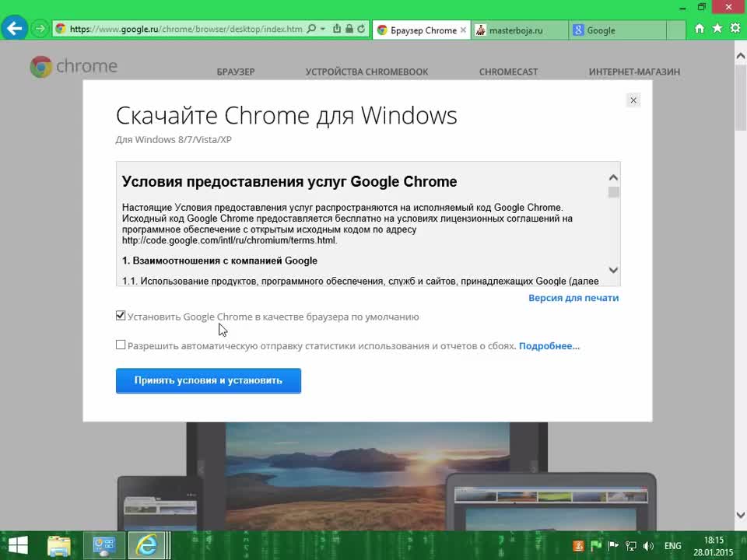The height and width of the screenshot is (560, 747).
Task: Click the page scrollbar down arrow
Action: (x=740, y=515)
